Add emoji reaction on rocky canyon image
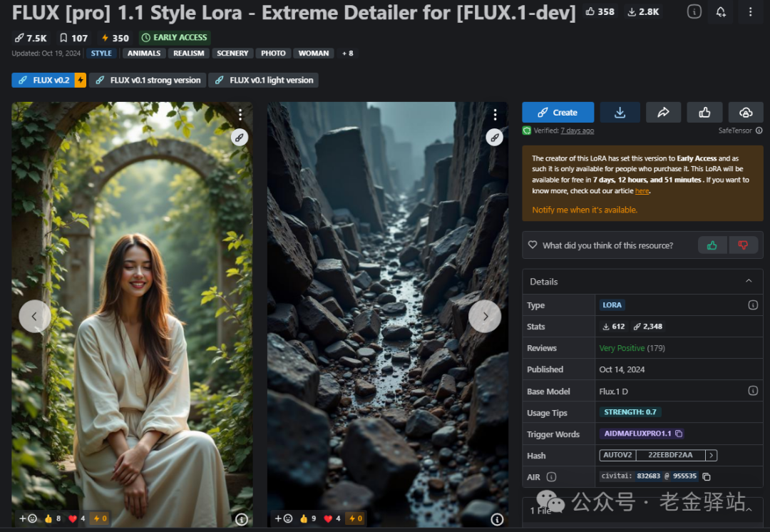Screen dimensions: 770x532 (x=283, y=518)
